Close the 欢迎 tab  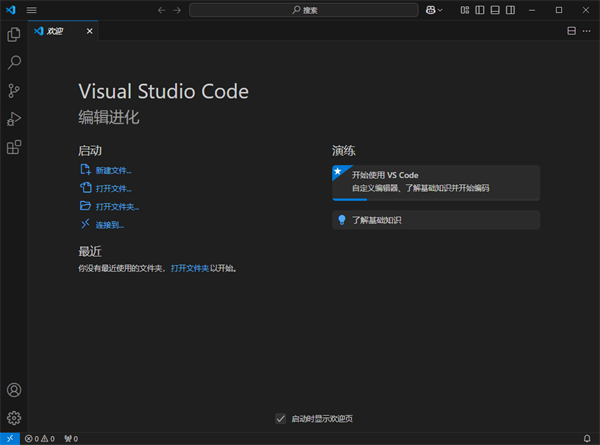[90, 31]
